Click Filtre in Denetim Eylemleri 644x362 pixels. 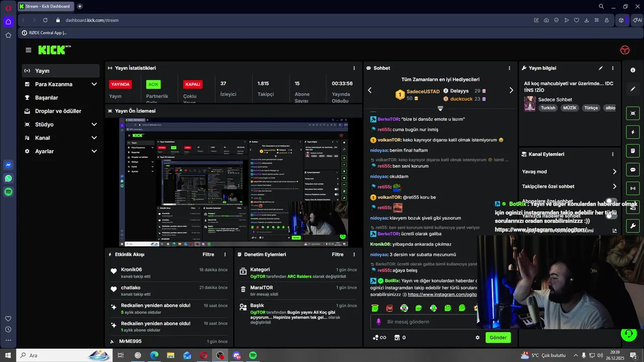point(338,254)
